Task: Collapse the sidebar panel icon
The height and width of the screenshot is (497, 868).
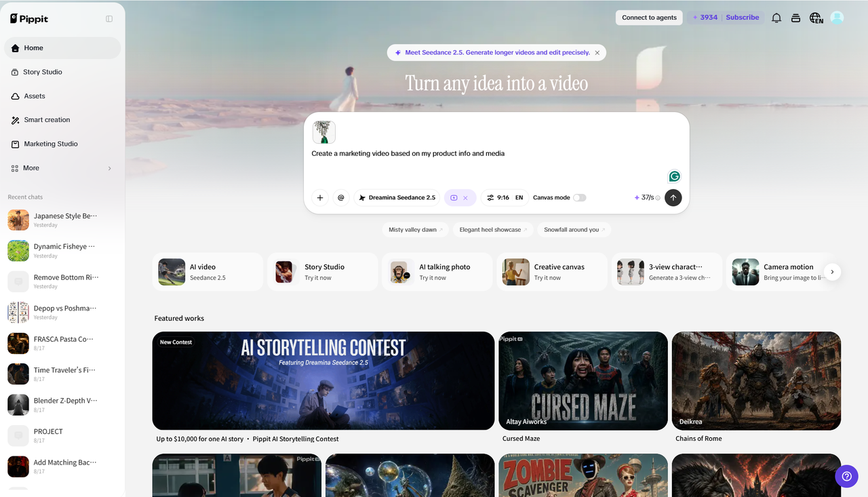Action: point(109,19)
